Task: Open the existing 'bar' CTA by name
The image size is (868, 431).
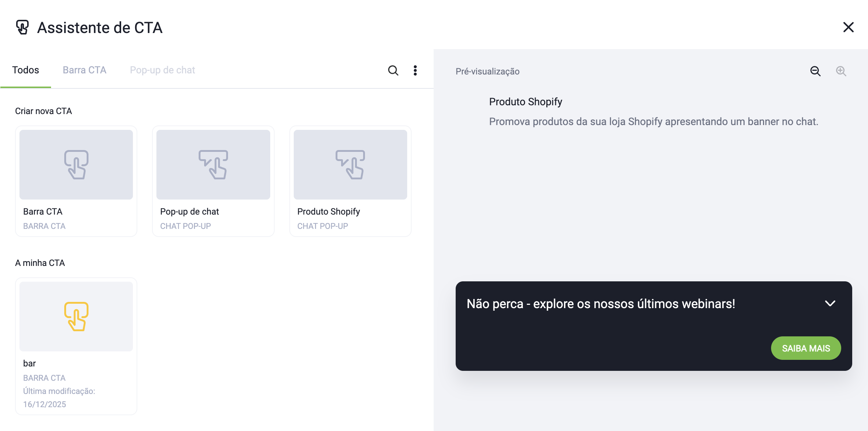Action: pos(29,364)
